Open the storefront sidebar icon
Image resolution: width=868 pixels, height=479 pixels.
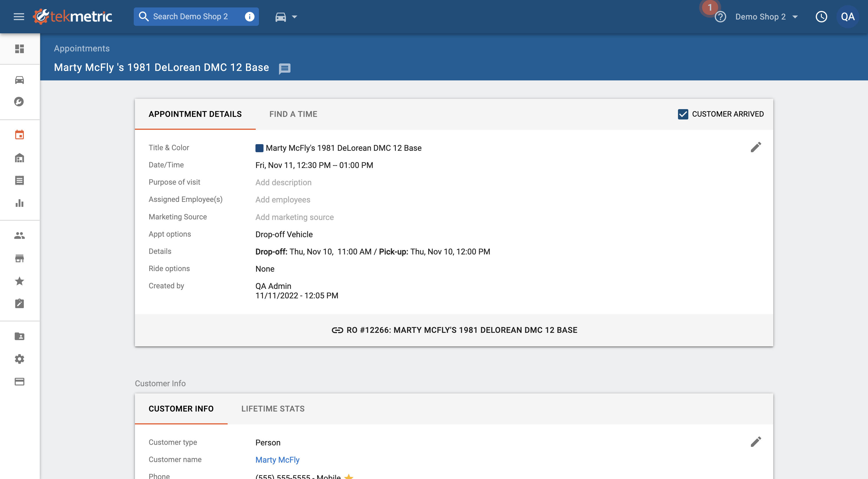(20, 258)
